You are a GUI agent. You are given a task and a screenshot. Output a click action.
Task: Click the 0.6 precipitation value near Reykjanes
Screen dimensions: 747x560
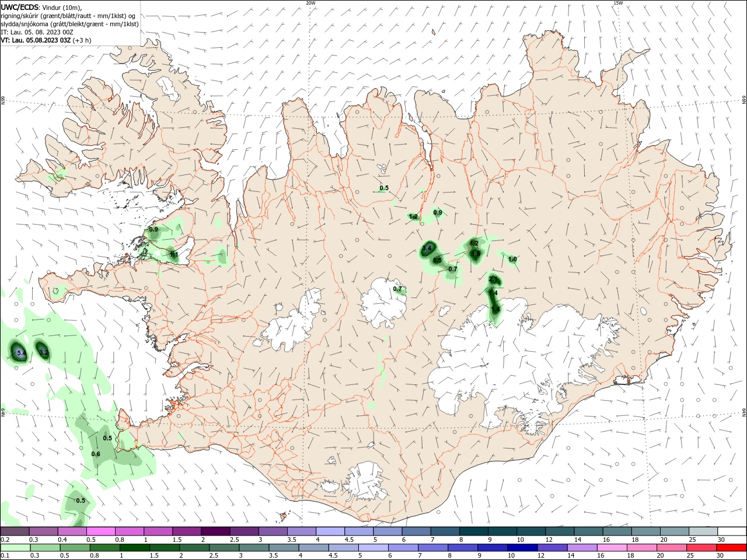pyautogui.click(x=96, y=454)
